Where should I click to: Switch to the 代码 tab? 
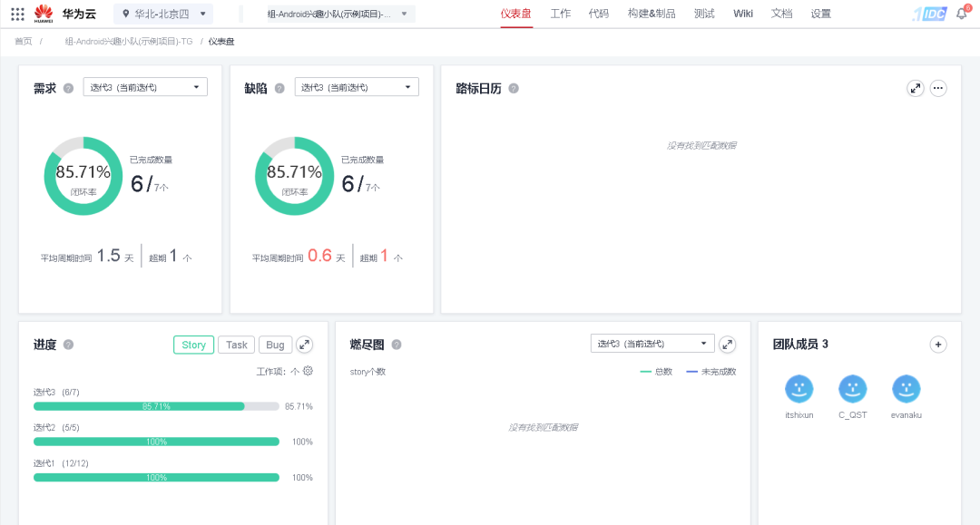tap(599, 14)
